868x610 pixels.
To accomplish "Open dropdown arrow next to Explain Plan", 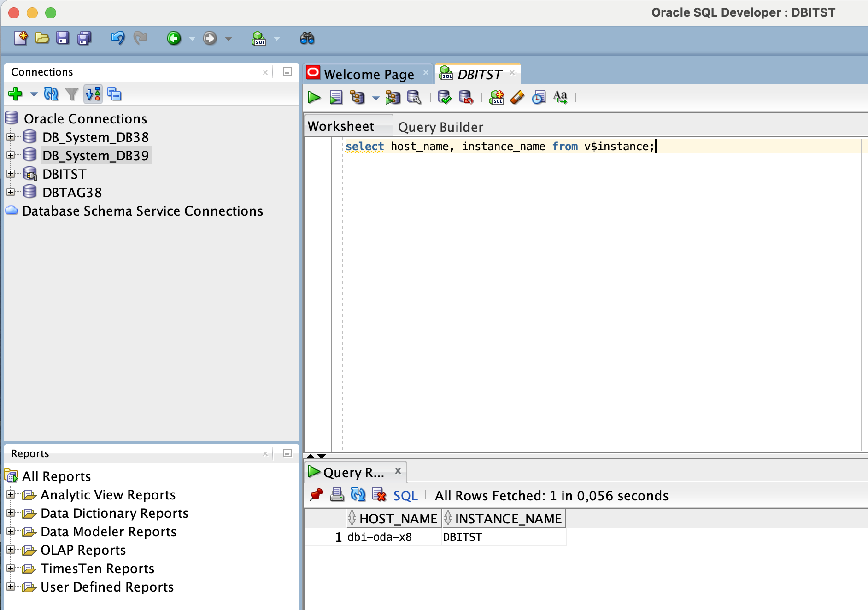I will pyautogui.click(x=376, y=98).
